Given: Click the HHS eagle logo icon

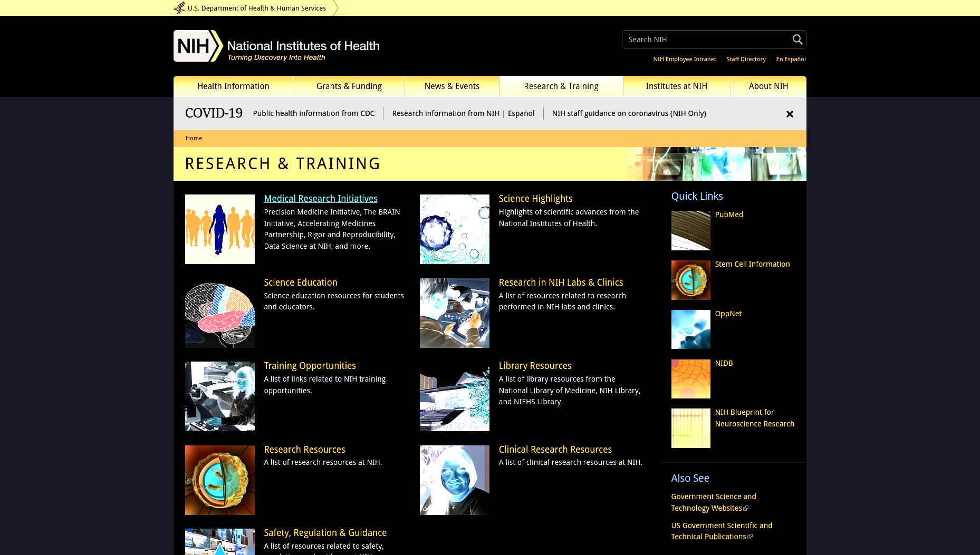Looking at the screenshot, I should [179, 8].
